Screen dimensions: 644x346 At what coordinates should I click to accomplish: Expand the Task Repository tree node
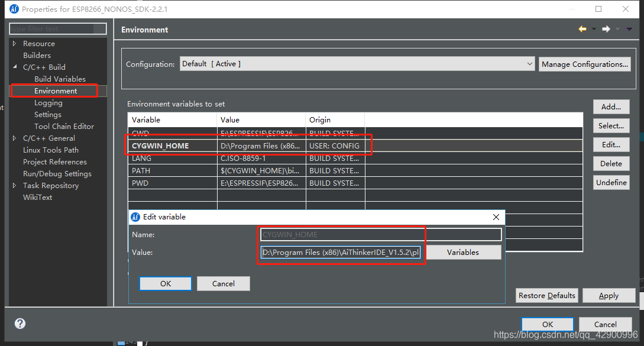click(15, 185)
